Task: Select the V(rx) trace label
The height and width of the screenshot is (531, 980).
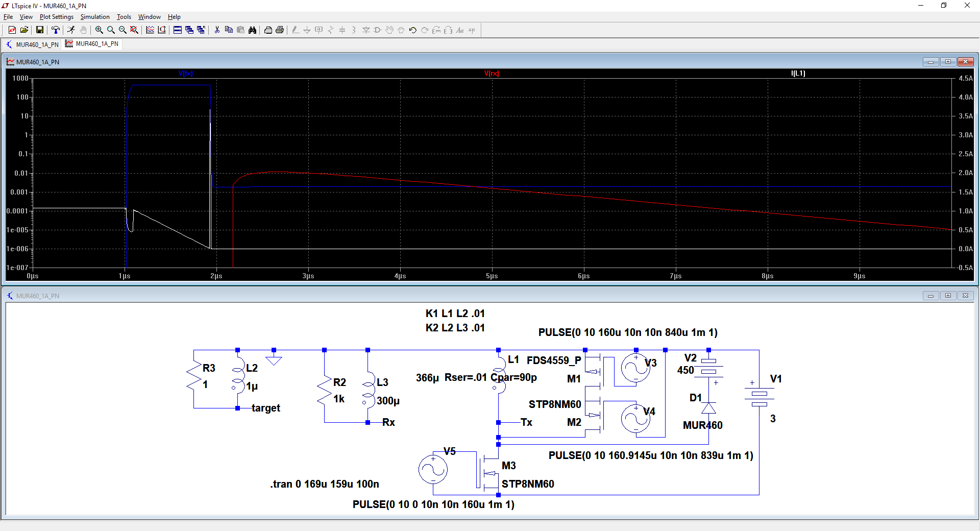Action: [492, 74]
